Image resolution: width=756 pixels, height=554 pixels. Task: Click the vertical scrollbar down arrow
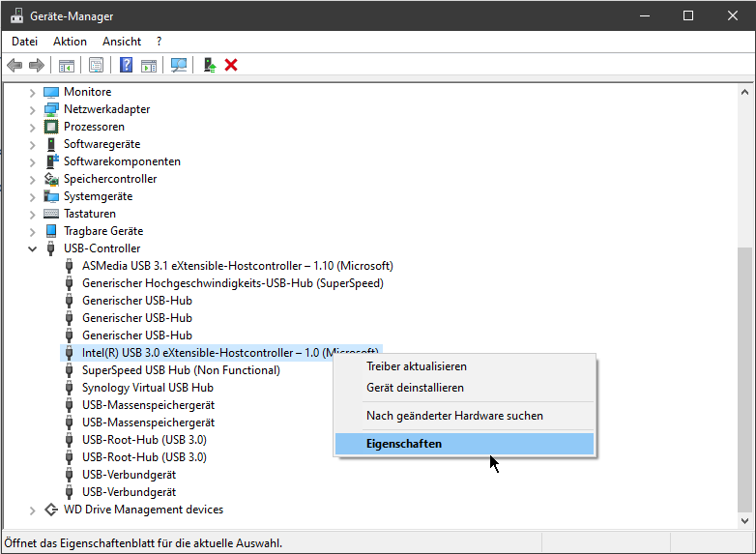pyautogui.click(x=744, y=520)
